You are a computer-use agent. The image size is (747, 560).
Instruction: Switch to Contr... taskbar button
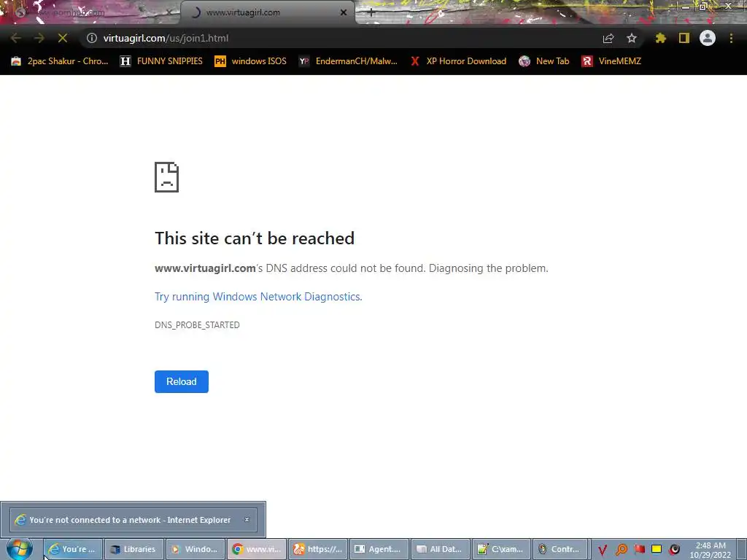click(x=560, y=549)
